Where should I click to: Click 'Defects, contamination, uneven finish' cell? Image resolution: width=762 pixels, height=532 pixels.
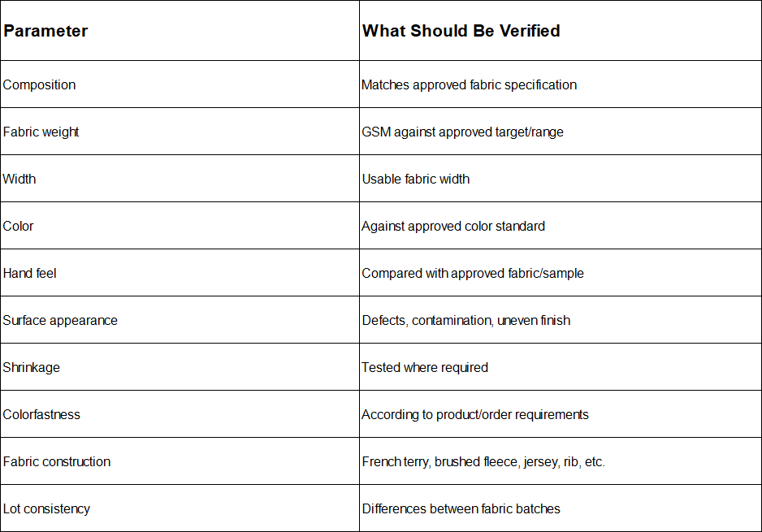click(x=561, y=320)
